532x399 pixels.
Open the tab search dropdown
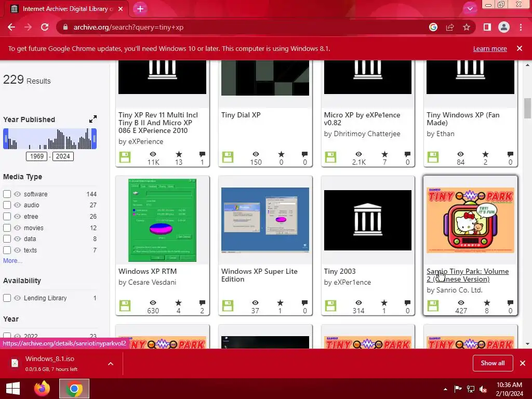coord(470,9)
